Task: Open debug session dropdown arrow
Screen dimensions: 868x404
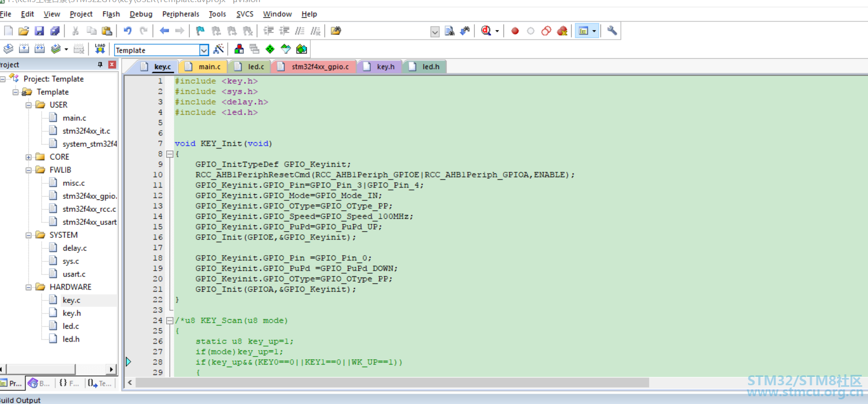Action: click(x=497, y=31)
